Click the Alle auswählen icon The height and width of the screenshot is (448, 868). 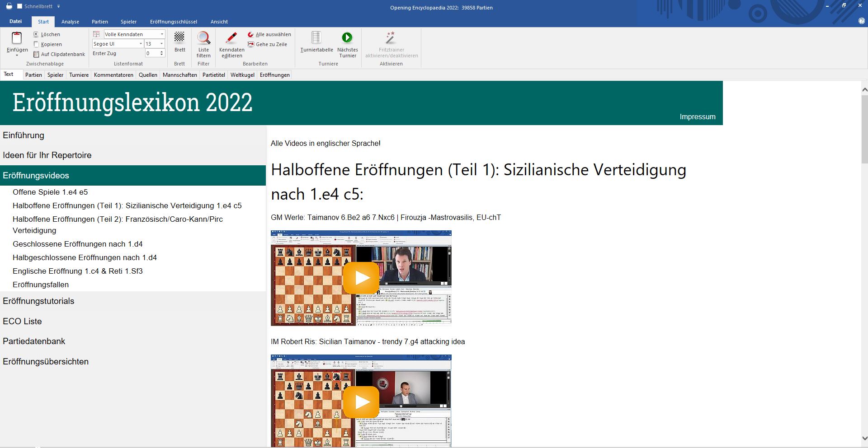(x=251, y=34)
